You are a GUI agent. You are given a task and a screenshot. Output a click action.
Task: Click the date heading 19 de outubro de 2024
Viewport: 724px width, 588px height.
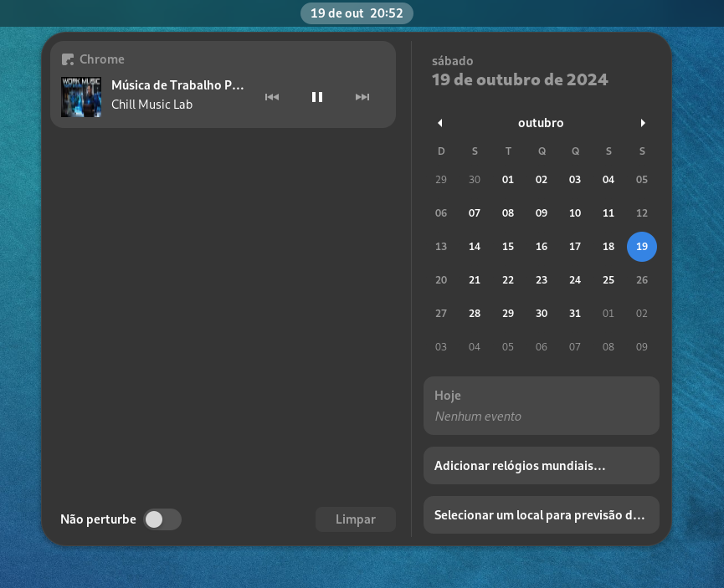[x=520, y=80]
